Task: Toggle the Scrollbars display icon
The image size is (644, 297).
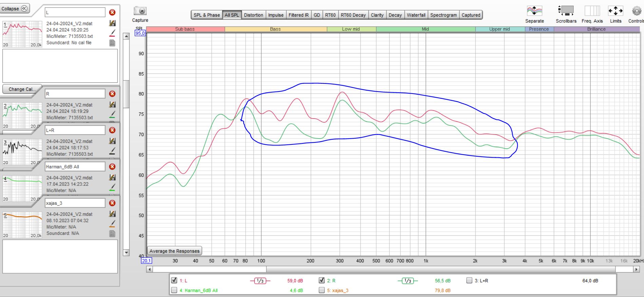Action: 566,11
